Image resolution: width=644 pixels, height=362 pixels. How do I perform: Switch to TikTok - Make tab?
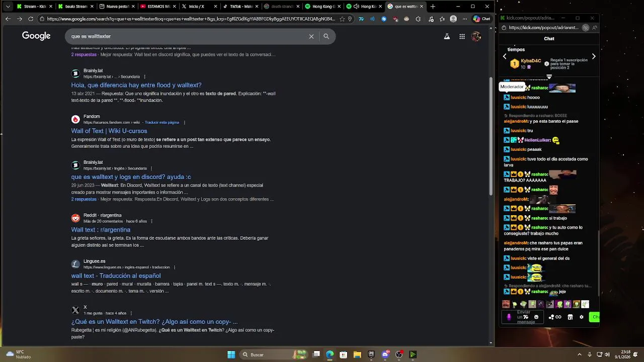240,7
